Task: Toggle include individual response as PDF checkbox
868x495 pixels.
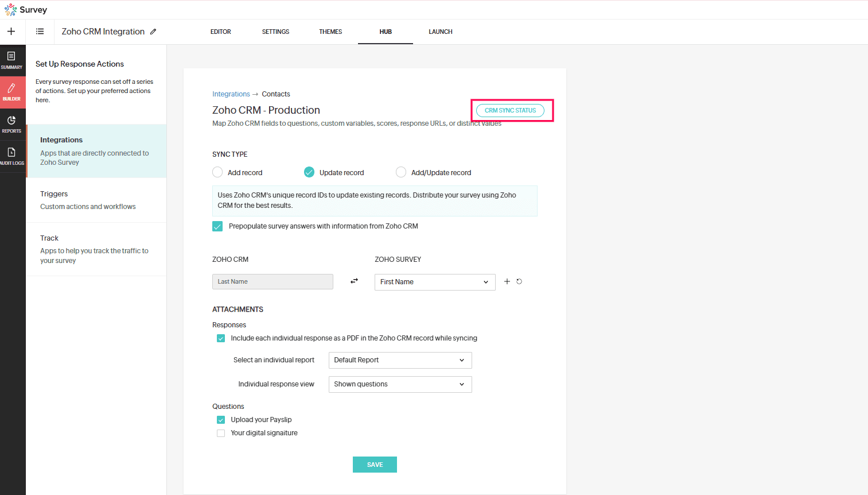Action: pos(221,338)
